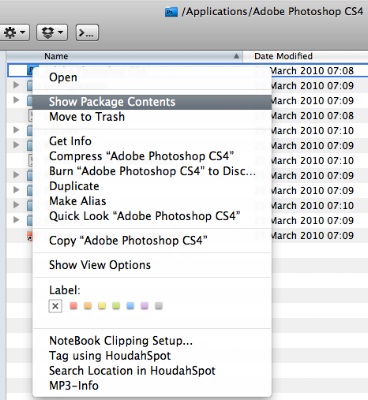Apply the gray label color
Viewport: 368px width, 400px height.
click(x=159, y=305)
